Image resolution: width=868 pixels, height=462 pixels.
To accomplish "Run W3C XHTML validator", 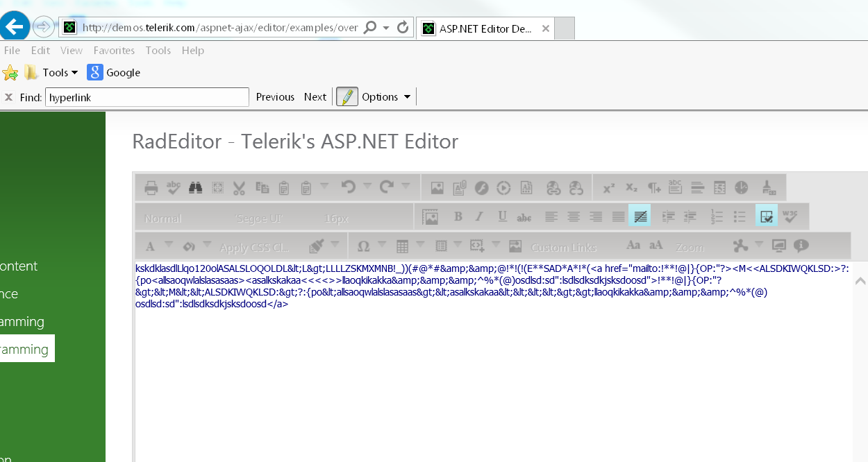I will point(790,217).
